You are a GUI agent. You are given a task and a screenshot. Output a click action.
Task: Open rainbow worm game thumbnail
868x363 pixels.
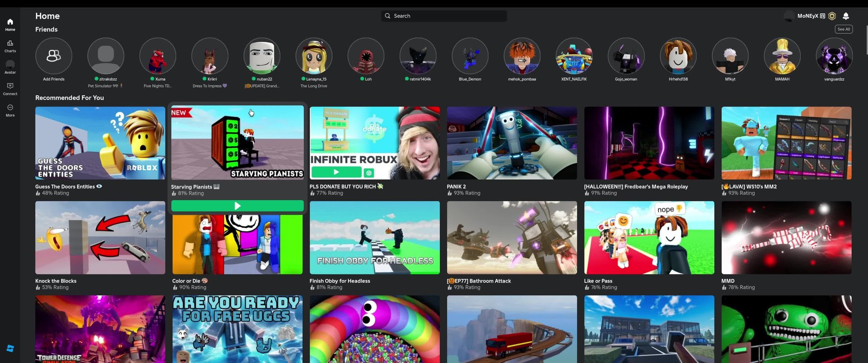[x=375, y=329]
